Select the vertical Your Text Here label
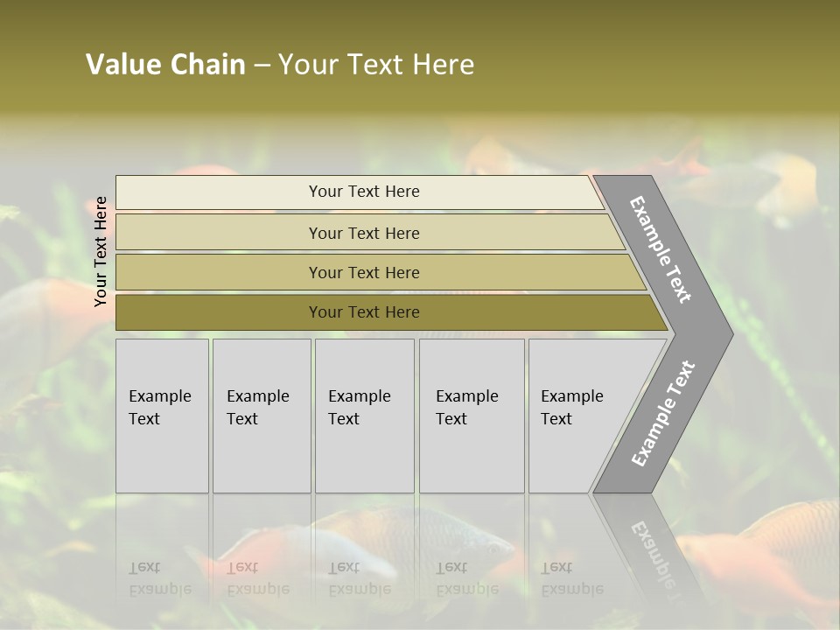Viewport: 840px width, 630px height. tap(100, 252)
